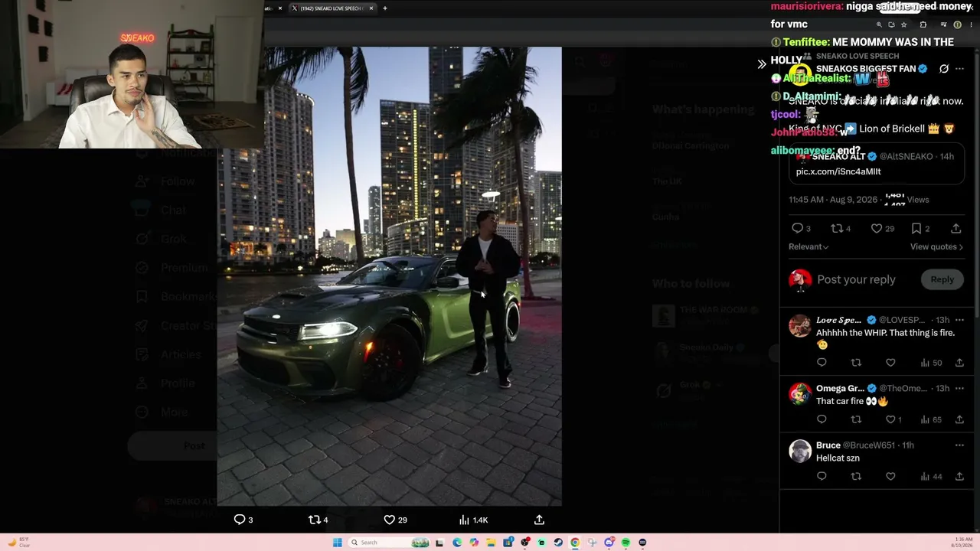Screen dimensions: 980x551
Task: Open more options on Bruce's comment
Action: [x=959, y=445]
